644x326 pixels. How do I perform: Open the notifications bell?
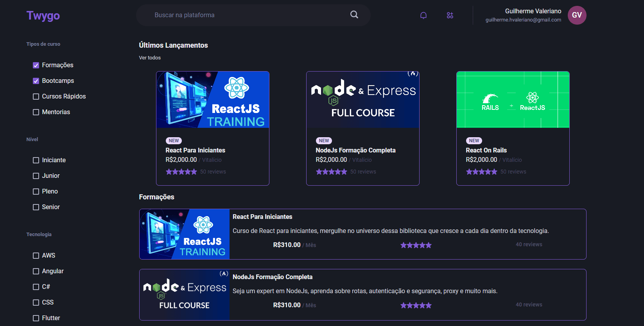[423, 15]
